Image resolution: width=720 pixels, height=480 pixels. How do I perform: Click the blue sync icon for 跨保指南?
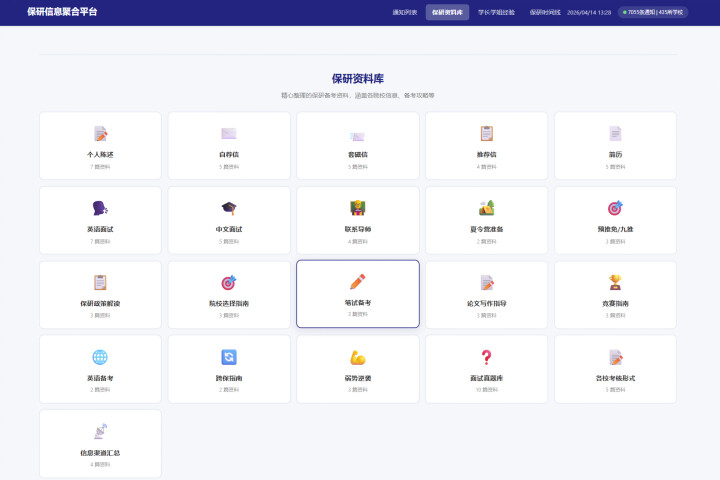coord(229,357)
